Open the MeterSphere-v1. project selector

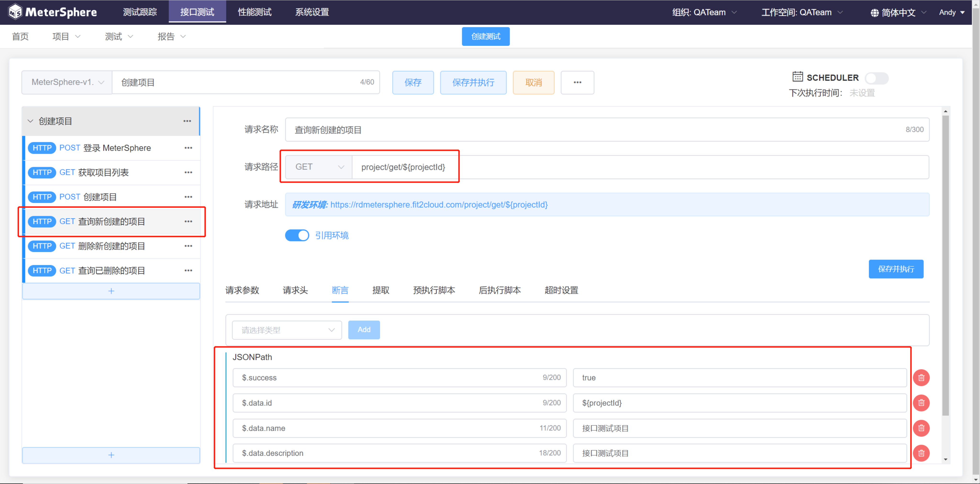tap(67, 82)
